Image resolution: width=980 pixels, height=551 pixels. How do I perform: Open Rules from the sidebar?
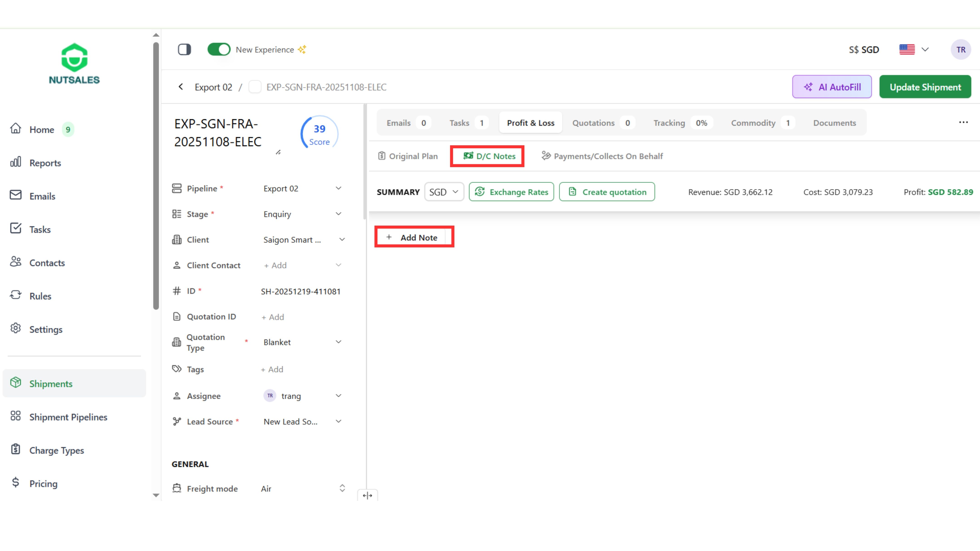40,296
